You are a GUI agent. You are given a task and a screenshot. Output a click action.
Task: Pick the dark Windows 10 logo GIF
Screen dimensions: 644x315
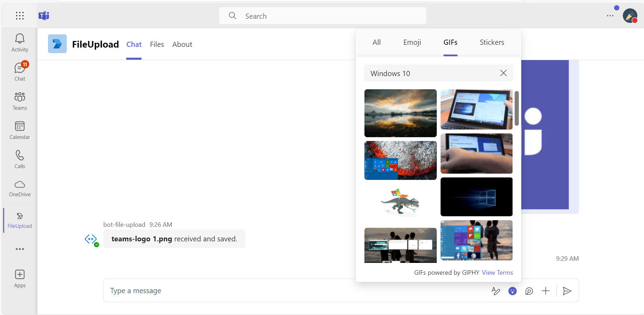click(476, 197)
